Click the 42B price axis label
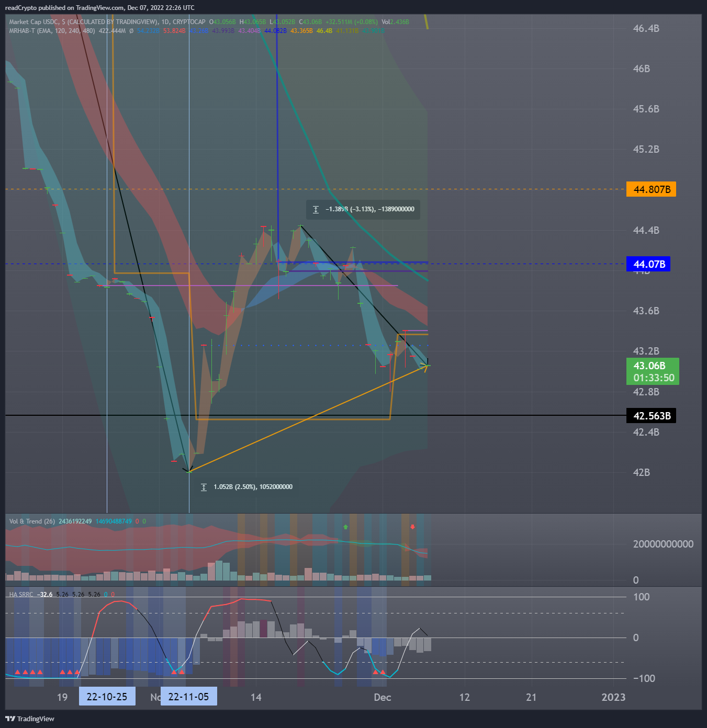 [x=642, y=472]
